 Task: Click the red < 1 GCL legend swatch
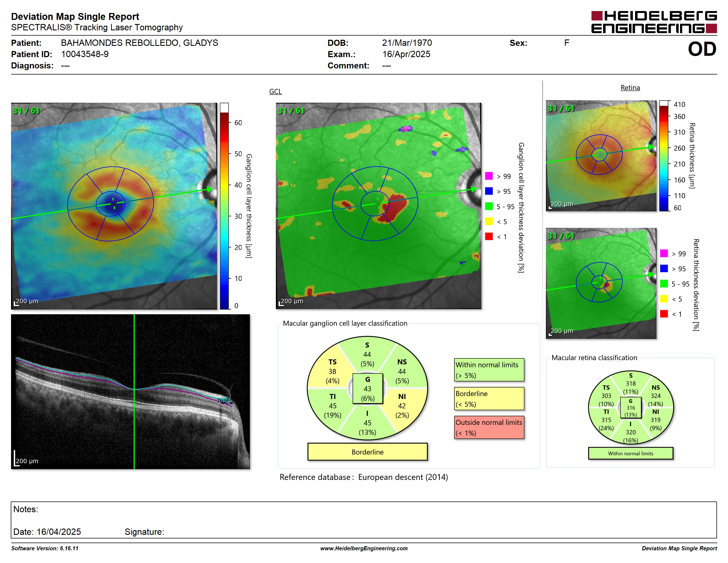[x=489, y=237]
